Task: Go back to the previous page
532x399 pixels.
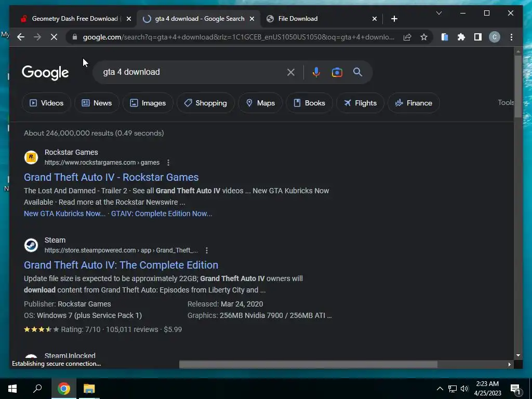Action: tap(21, 37)
